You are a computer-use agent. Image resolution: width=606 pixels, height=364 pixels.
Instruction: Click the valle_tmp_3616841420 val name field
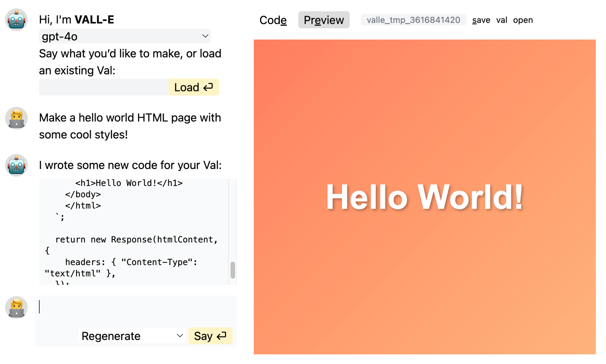click(413, 20)
